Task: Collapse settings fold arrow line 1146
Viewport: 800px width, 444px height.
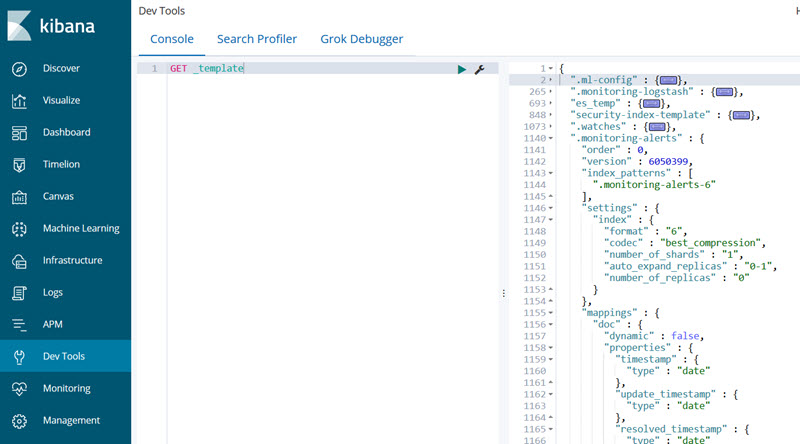Action: tap(551, 208)
